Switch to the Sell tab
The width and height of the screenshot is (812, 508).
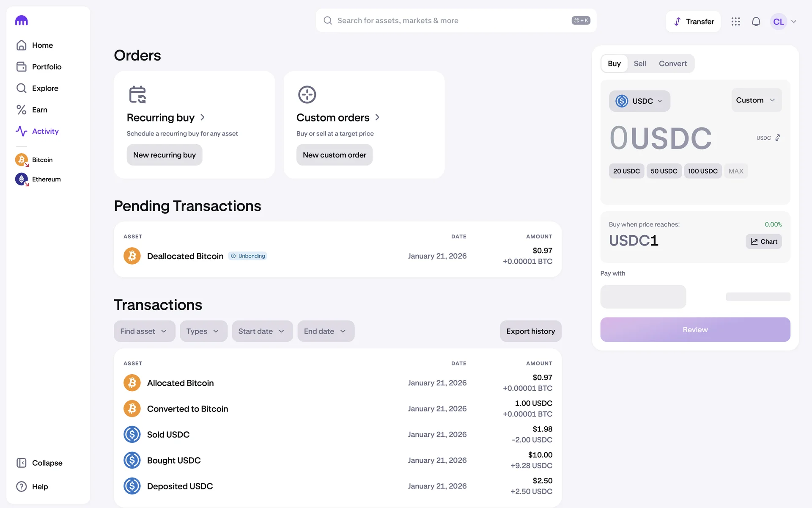pyautogui.click(x=639, y=63)
